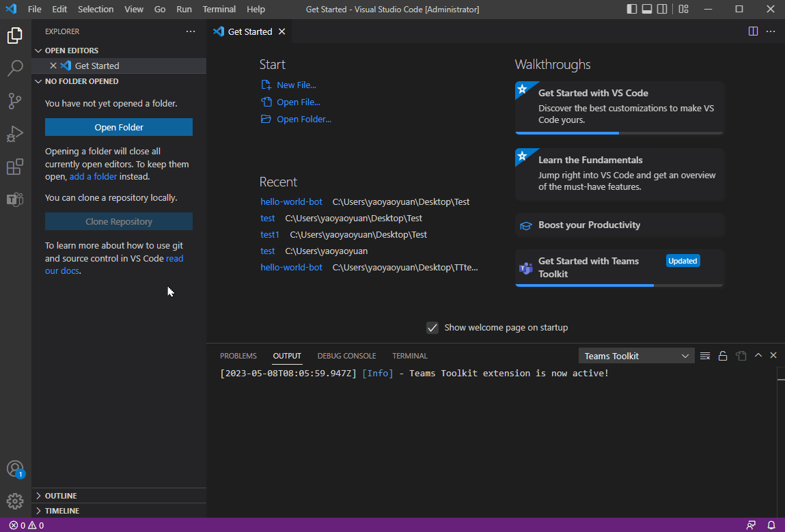Close the Get Started editor tab
The width and height of the screenshot is (785, 532).
[282, 31]
